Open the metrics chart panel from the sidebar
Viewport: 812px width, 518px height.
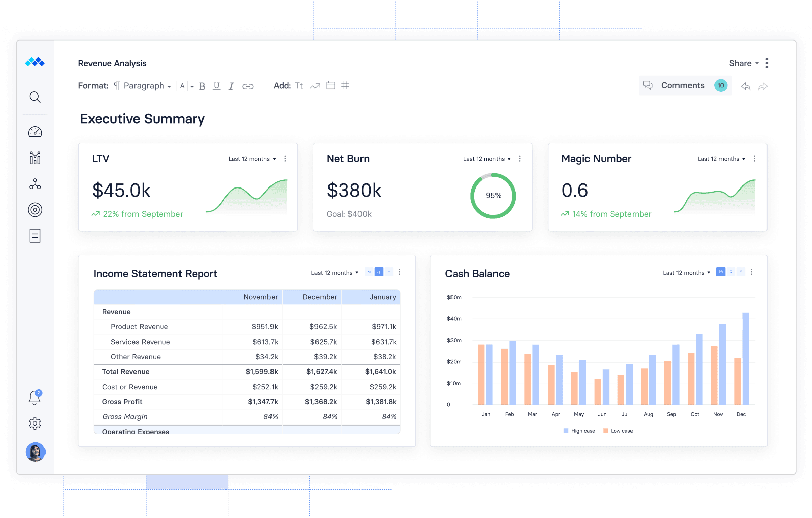click(35, 158)
